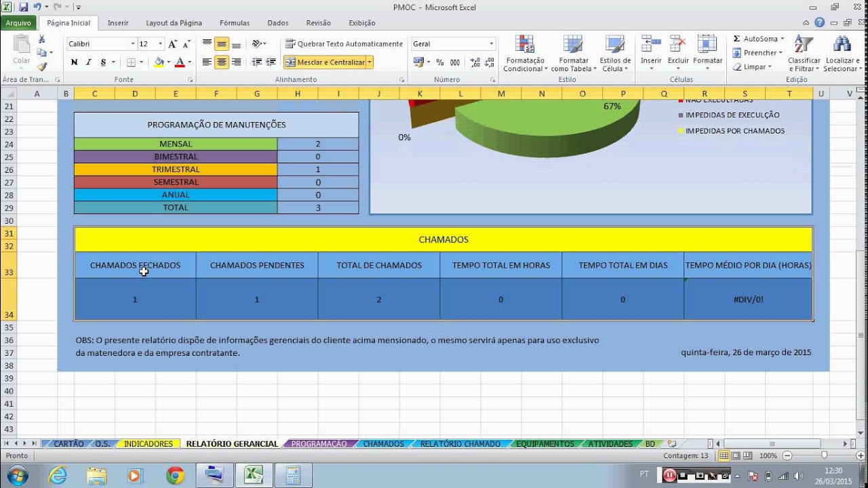Click the zoom slider handle in status bar
The width and height of the screenshot is (868, 488).
(824, 455)
